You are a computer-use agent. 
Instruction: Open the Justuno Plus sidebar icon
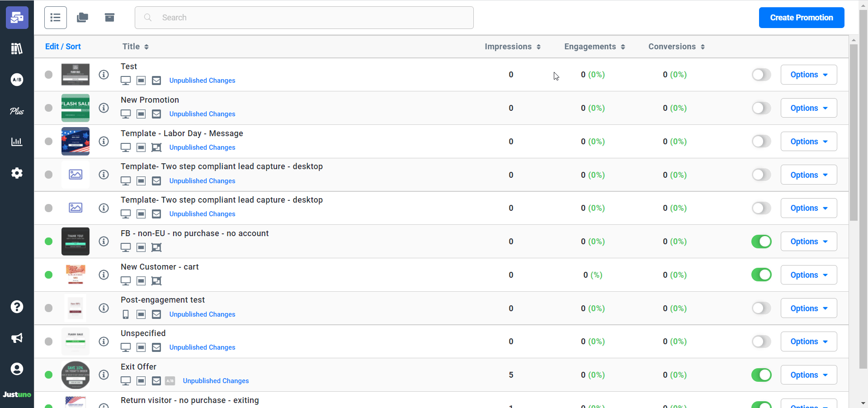coord(17,111)
